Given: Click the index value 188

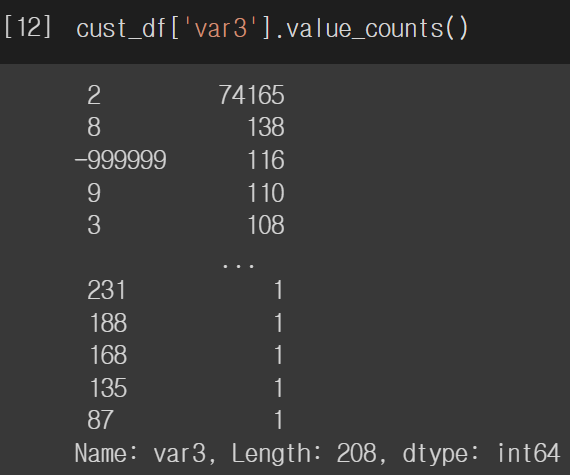Looking at the screenshot, I should 108,322.
